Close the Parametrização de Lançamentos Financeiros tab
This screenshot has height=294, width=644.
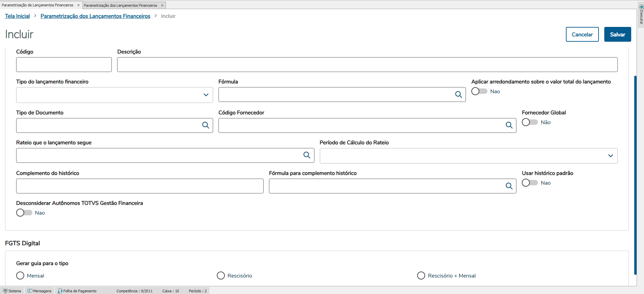pyautogui.click(x=78, y=5)
